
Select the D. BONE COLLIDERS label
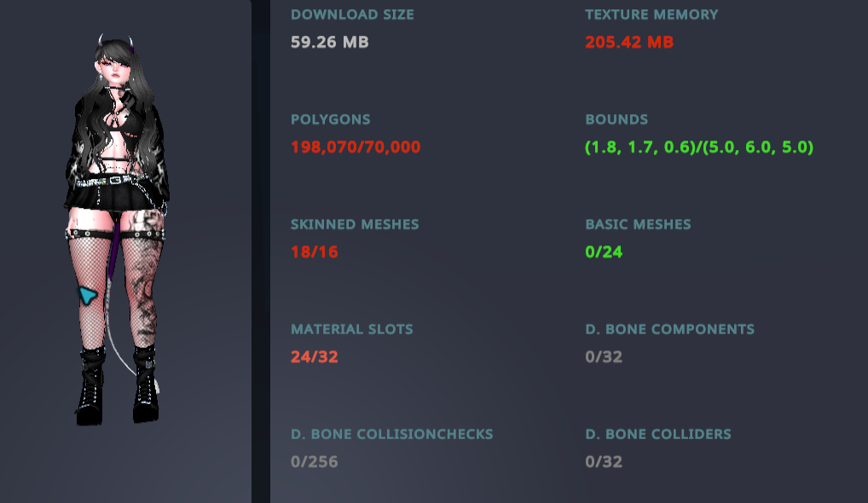[x=658, y=435]
